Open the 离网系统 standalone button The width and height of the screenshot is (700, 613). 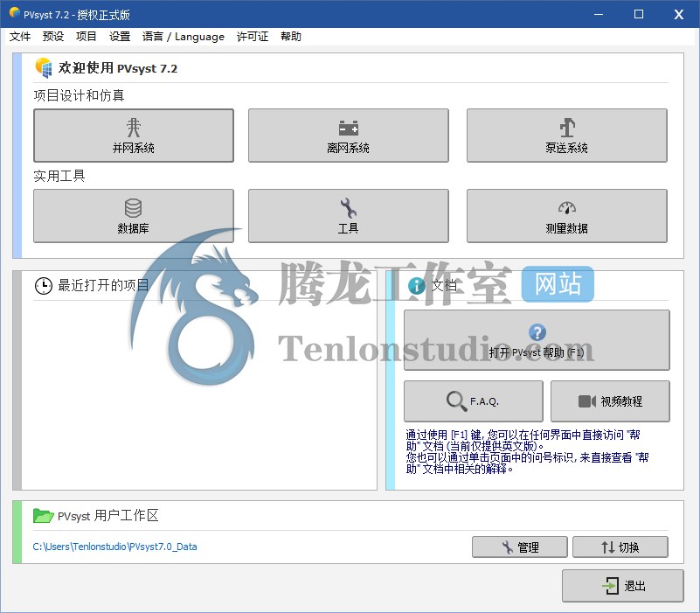(348, 136)
